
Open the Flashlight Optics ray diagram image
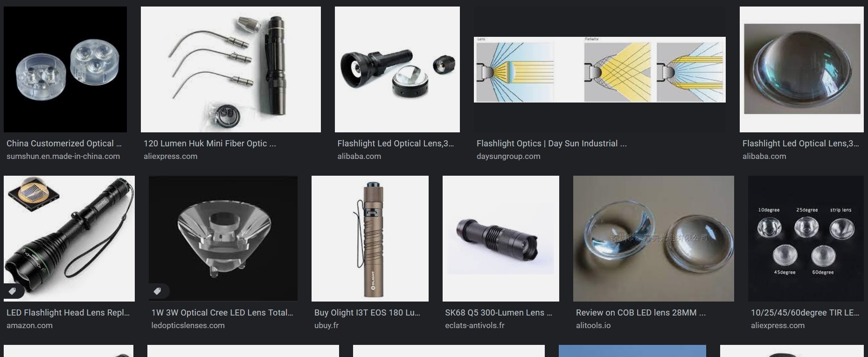tap(600, 69)
